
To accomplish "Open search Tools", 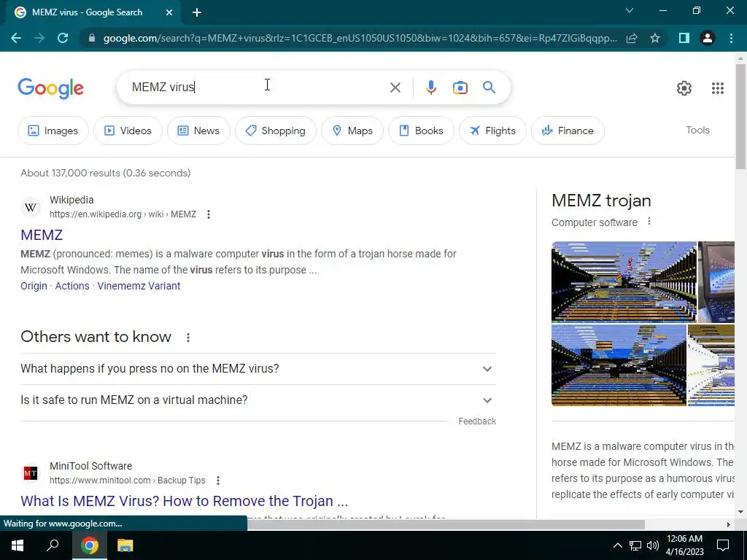I will pos(697,130).
